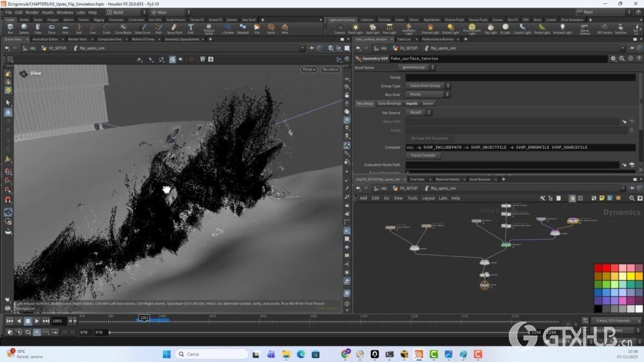Click the Force Compile button
This screenshot has height=362, width=644.
pos(423,155)
